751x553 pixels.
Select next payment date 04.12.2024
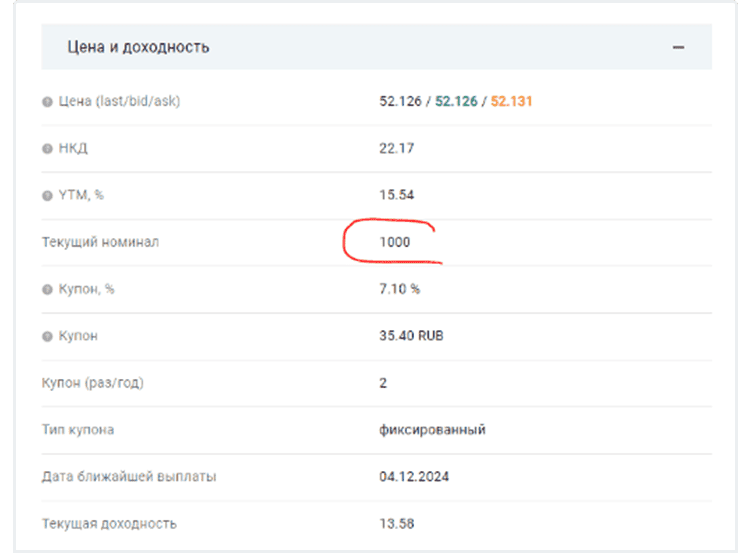414,476
